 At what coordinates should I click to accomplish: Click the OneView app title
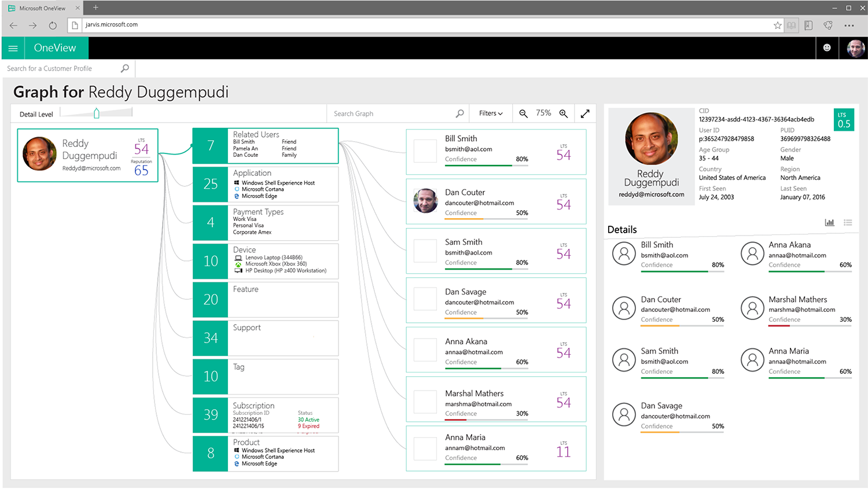pyautogui.click(x=55, y=48)
